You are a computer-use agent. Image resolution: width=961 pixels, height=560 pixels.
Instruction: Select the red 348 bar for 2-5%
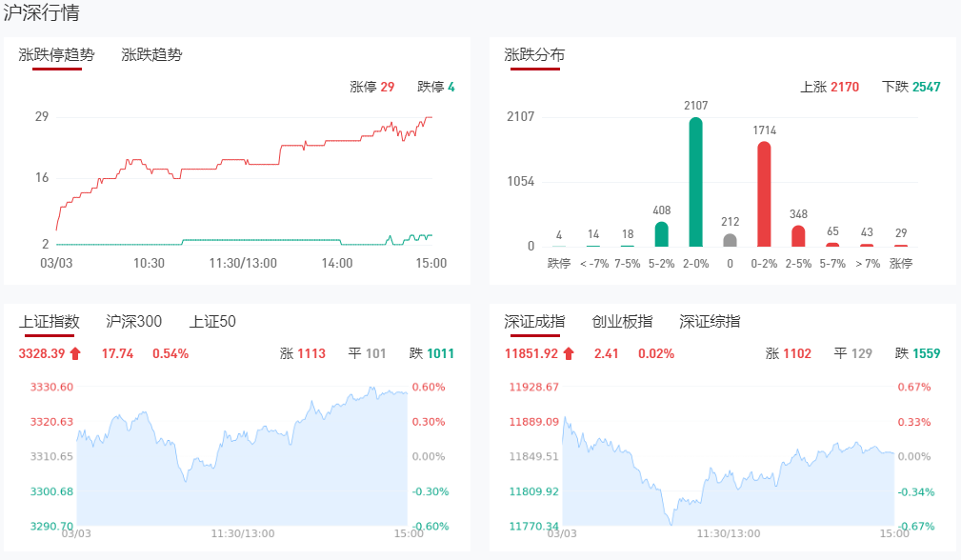click(x=798, y=235)
